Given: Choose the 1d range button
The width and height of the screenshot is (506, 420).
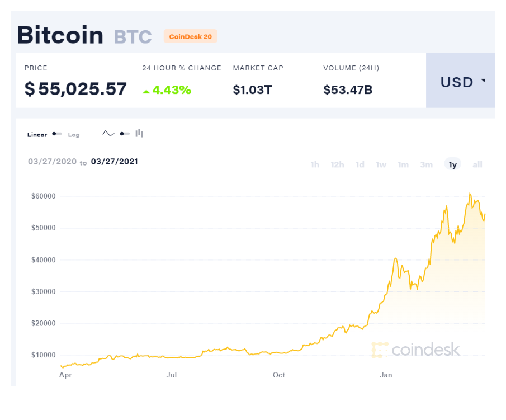Looking at the screenshot, I should point(360,164).
